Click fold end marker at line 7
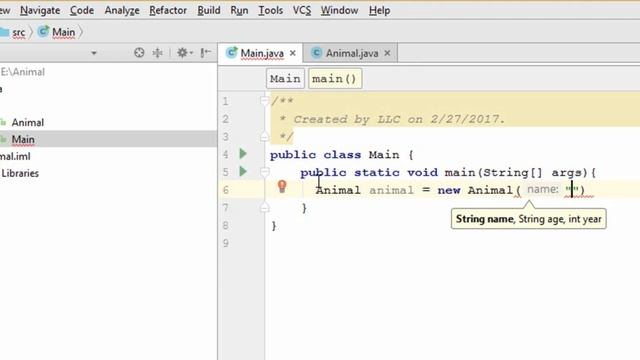 tap(264, 207)
